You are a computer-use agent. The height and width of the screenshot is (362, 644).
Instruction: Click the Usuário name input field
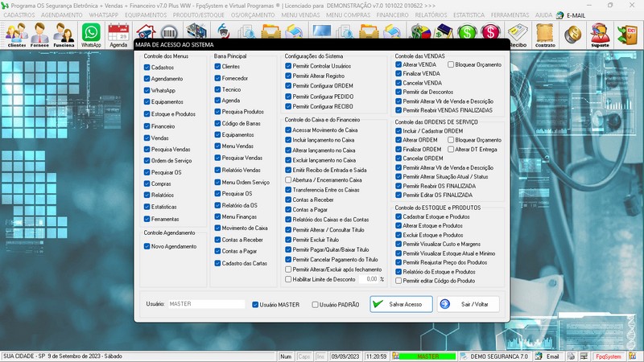click(205, 305)
